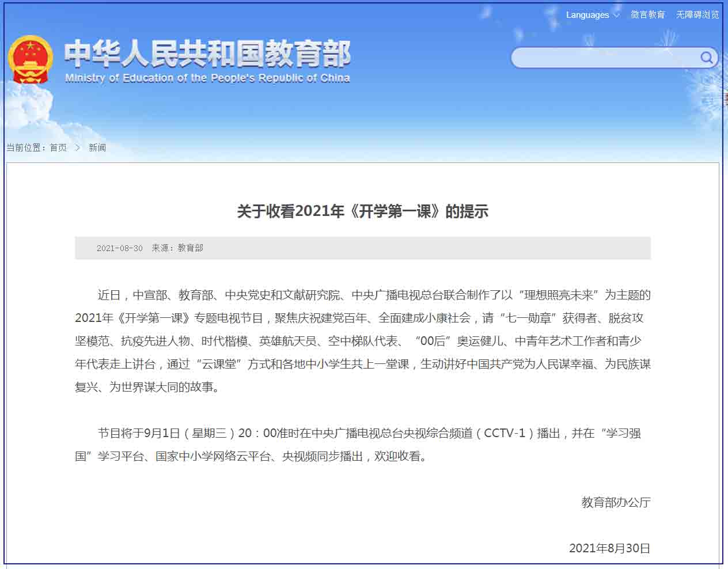Focus the site search input field
The height and width of the screenshot is (569, 728).
606,58
